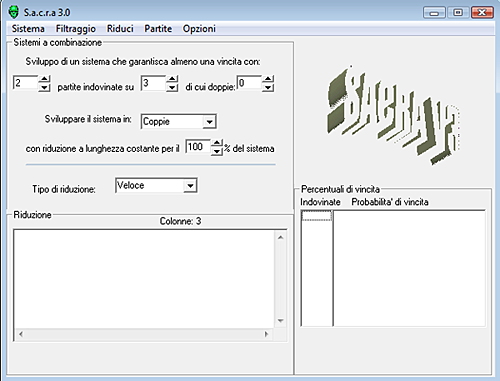Click the down arrow of Riduzione scrollbar
Viewport: 500px width, 381px height.
click(281, 321)
